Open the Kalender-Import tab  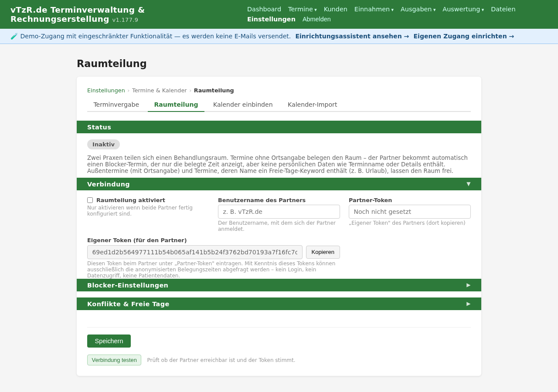pyautogui.click(x=313, y=105)
